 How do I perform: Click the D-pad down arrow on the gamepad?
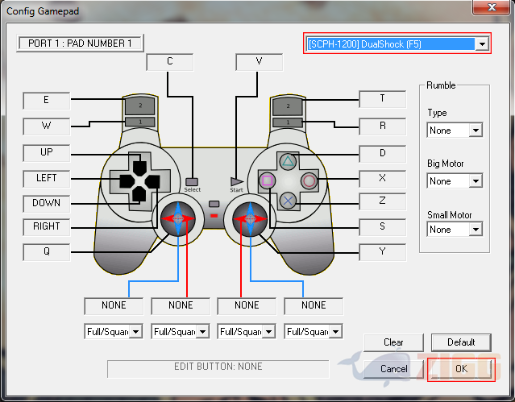coord(140,195)
